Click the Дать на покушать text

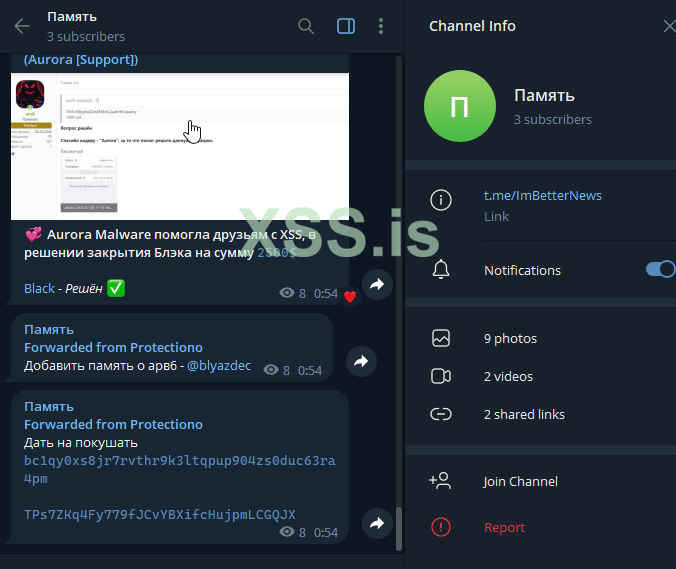(x=81, y=443)
